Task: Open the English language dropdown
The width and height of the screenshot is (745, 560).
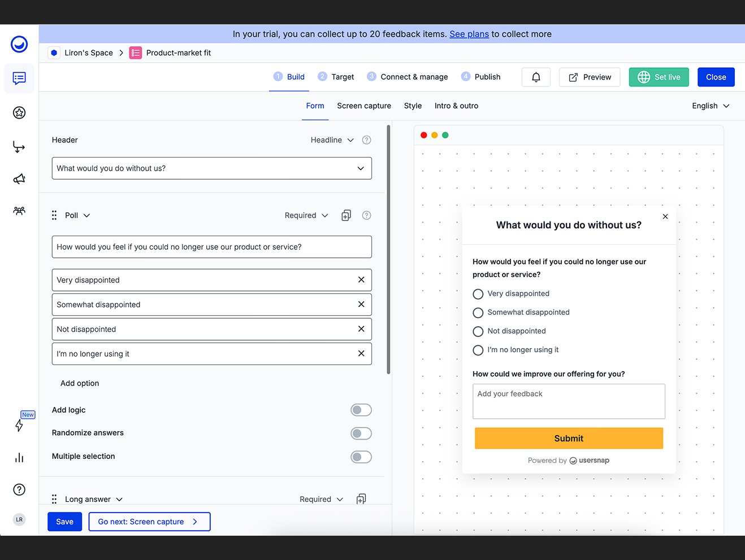Action: point(711,106)
